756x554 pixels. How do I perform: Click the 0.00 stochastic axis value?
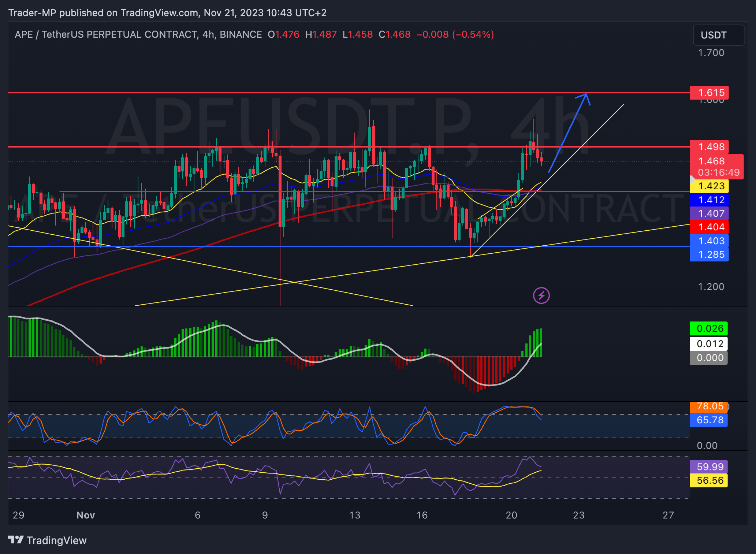[x=707, y=446]
